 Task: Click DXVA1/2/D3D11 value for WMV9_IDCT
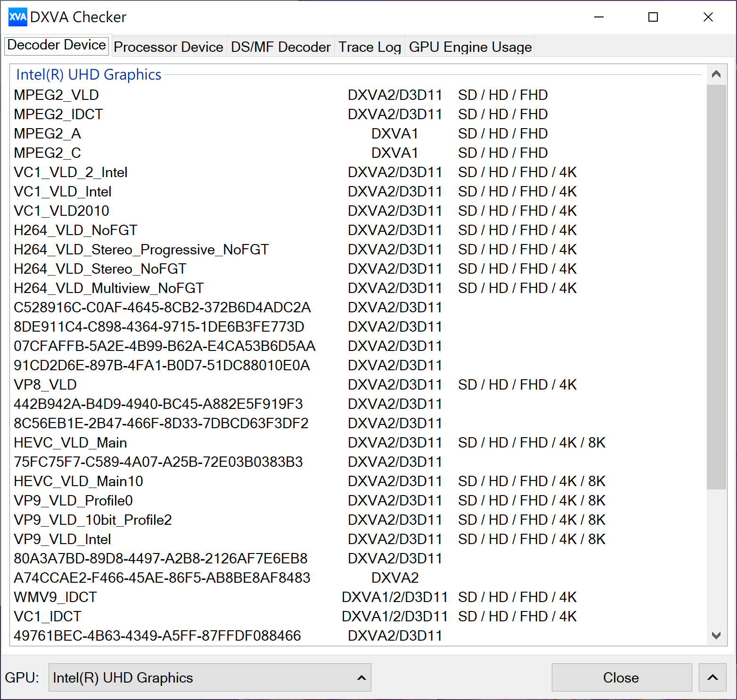(x=395, y=597)
